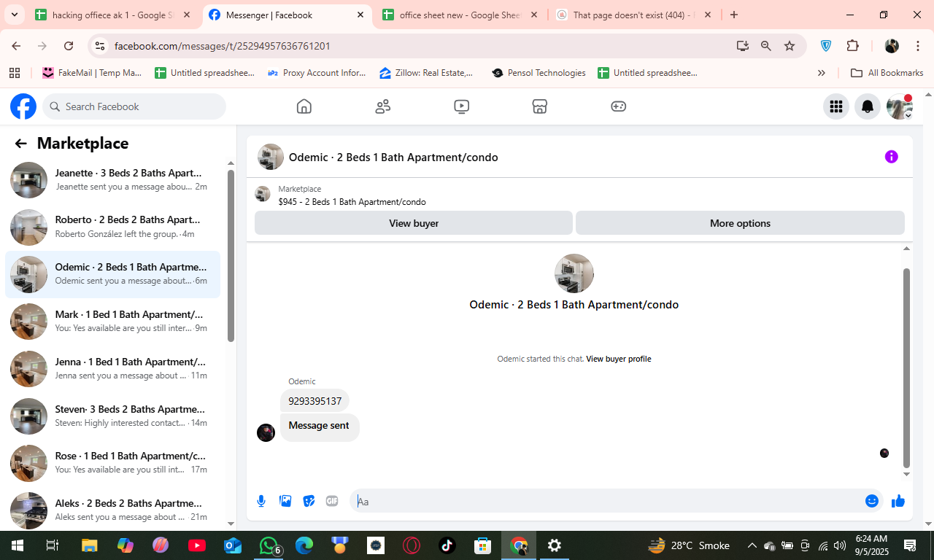Switch to office sheet new tab
Screen dimensions: 934x560
coord(460,15)
